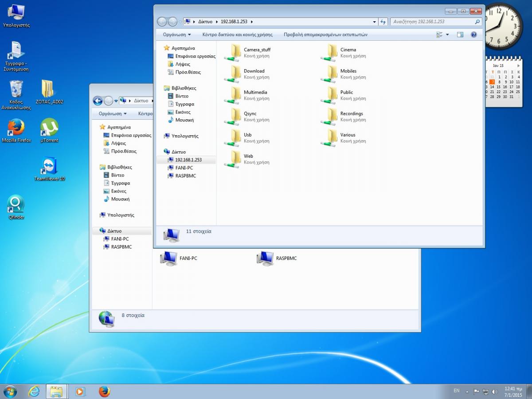The image size is (532, 399).
Task: Select the Υπολογιστής desktop icon
Action: (16, 16)
